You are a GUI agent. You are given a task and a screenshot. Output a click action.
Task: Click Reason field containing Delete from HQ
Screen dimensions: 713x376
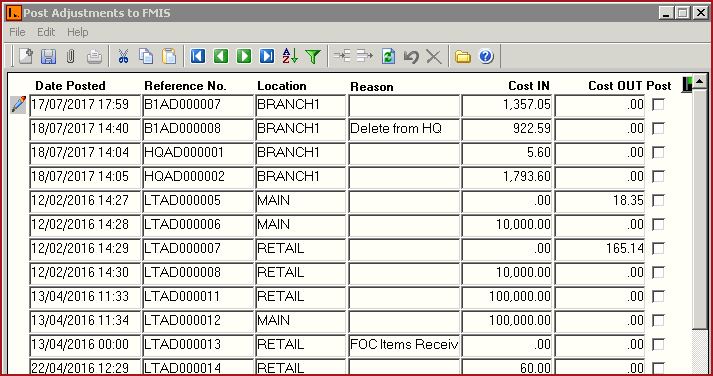pos(404,129)
